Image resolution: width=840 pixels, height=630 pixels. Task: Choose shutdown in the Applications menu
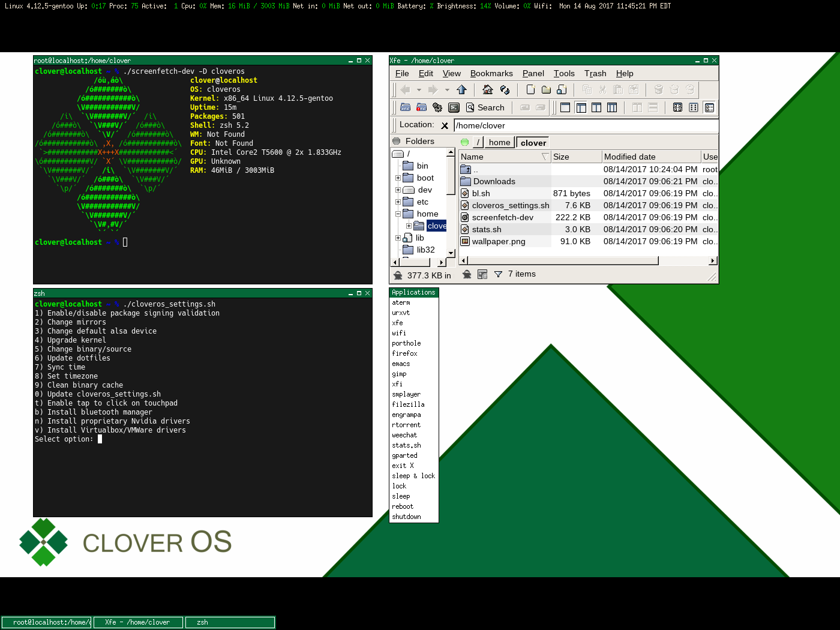[x=406, y=517]
